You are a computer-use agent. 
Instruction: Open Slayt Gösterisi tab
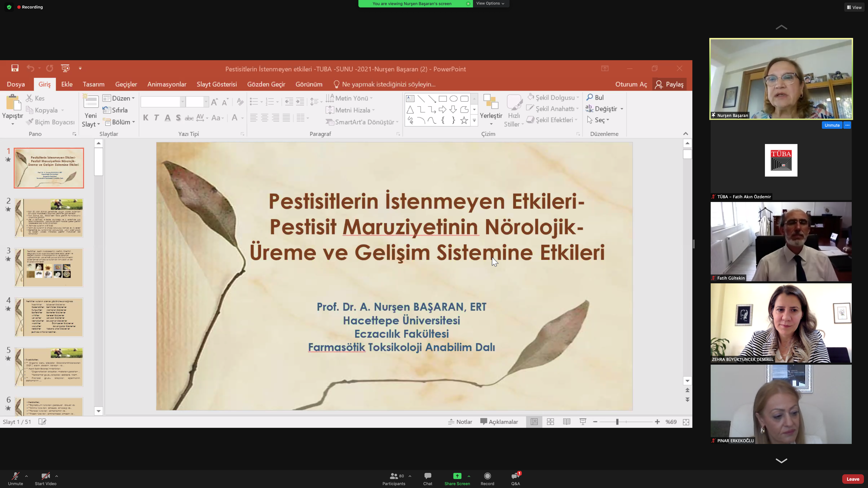click(217, 84)
